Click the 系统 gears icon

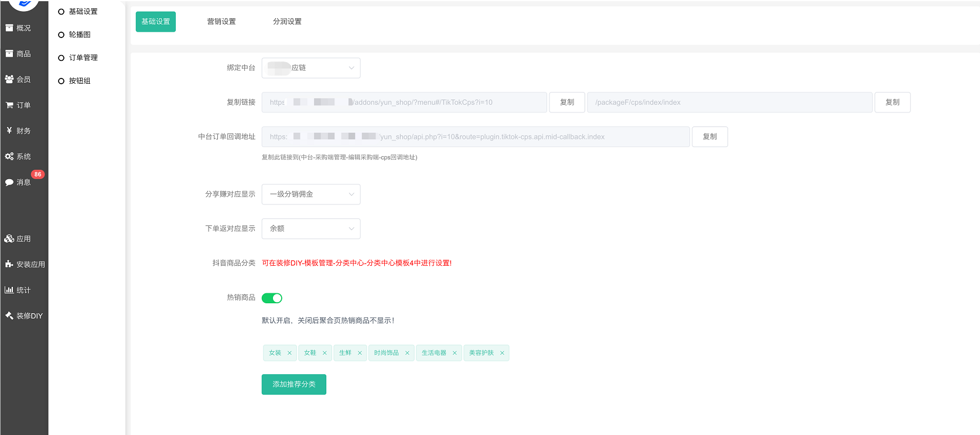point(9,156)
